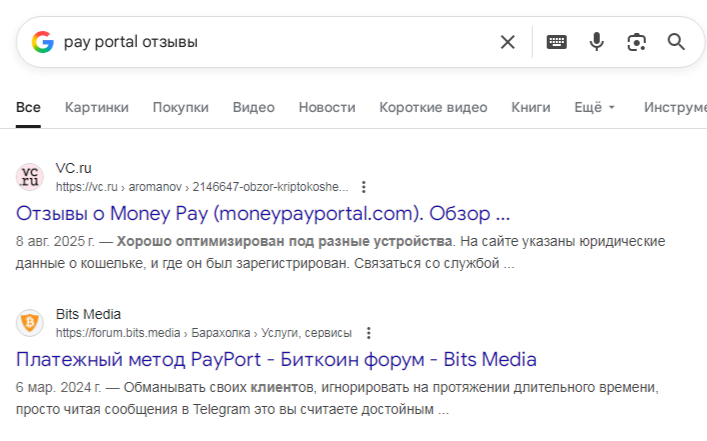The width and height of the screenshot is (707, 441).
Task: Click the forum.bits.media breadcrumb URL
Action: coord(204,333)
